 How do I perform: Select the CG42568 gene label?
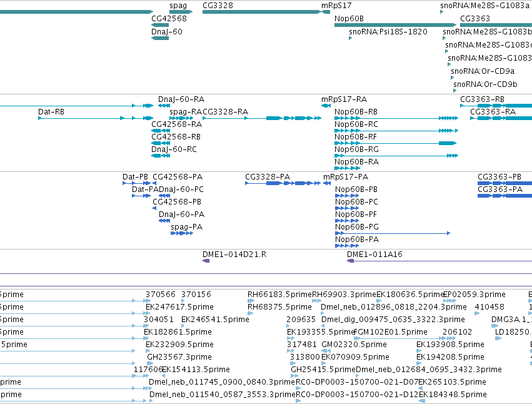point(169,19)
